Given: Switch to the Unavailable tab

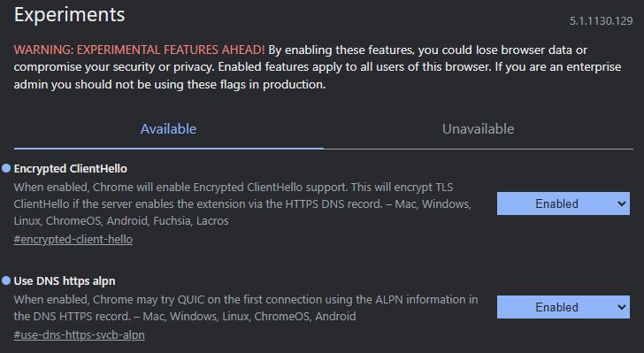Looking at the screenshot, I should tap(478, 129).
